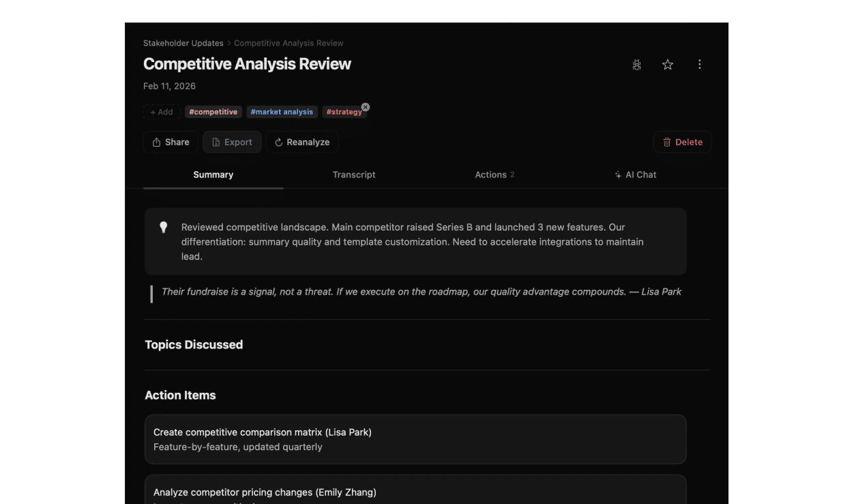The height and width of the screenshot is (504, 854).
Task: Reanalyze the meeting
Action: coord(302,142)
